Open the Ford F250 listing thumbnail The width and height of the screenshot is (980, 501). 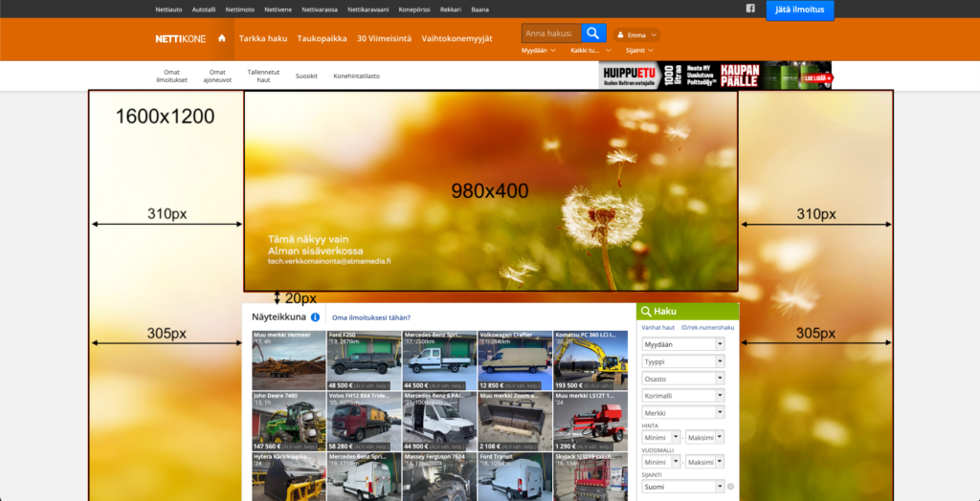point(364,360)
